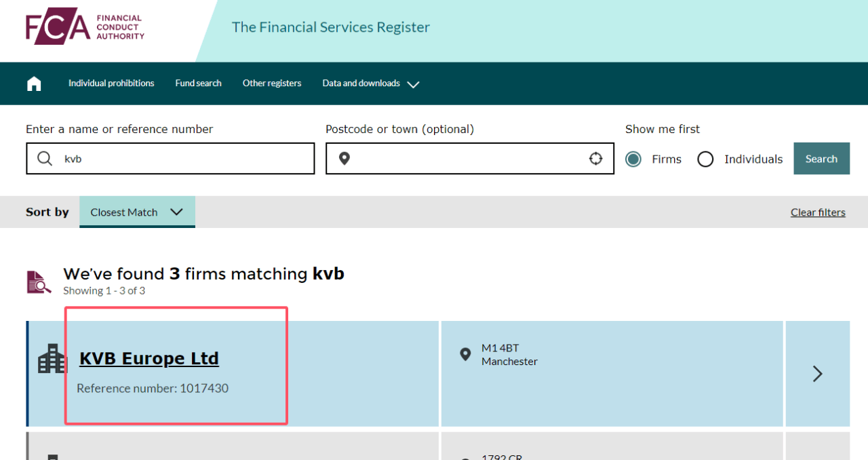Image resolution: width=868 pixels, height=460 pixels.
Task: Open the Other registers page
Action: [x=272, y=83]
